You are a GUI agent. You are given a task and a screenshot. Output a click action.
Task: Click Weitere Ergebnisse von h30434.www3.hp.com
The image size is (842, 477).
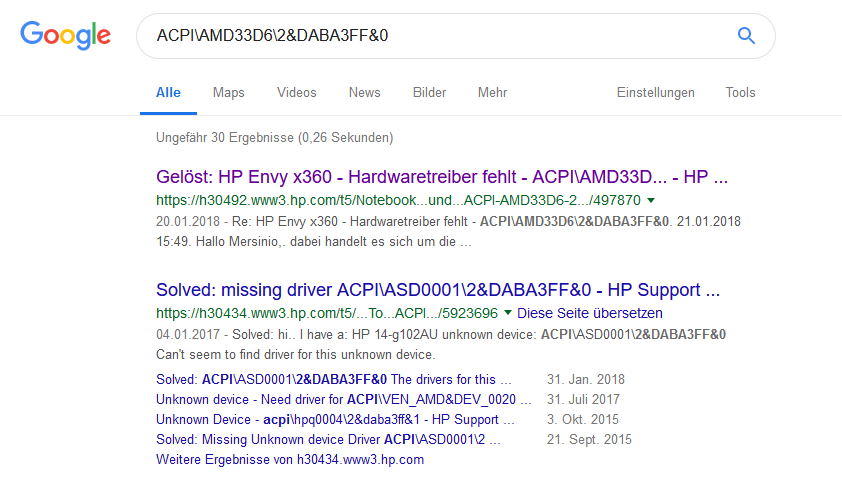290,460
